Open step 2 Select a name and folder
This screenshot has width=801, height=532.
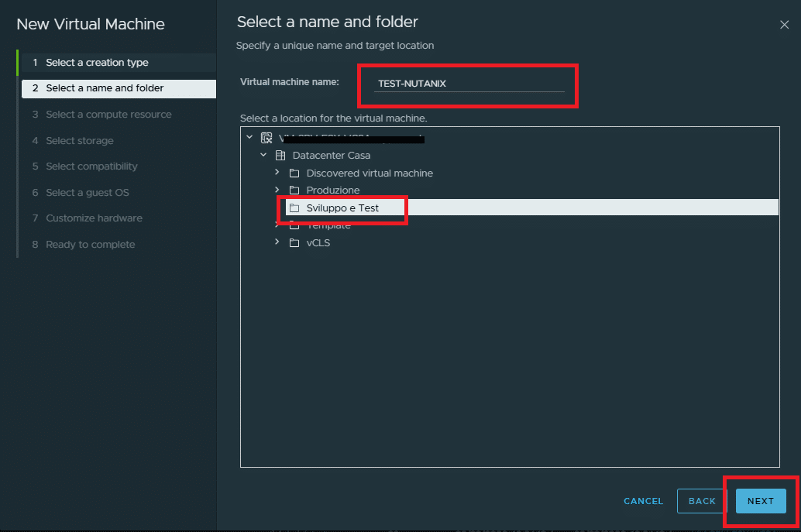[105, 88]
